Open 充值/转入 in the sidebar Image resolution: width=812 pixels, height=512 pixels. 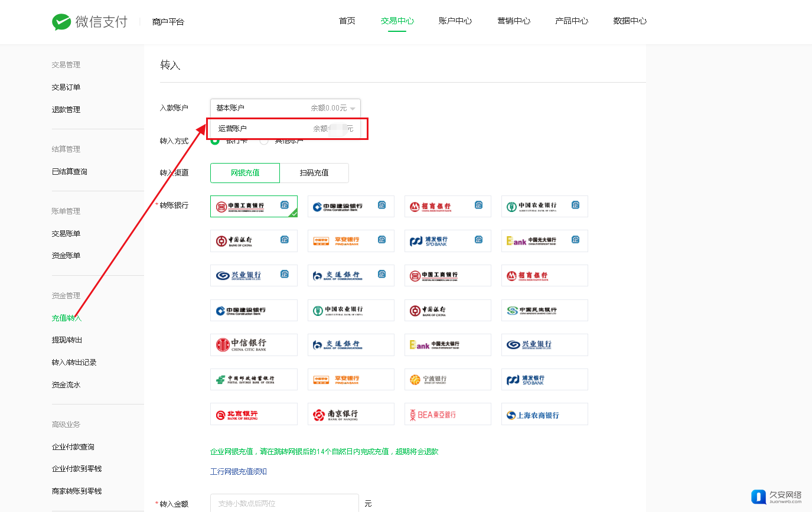(x=67, y=318)
